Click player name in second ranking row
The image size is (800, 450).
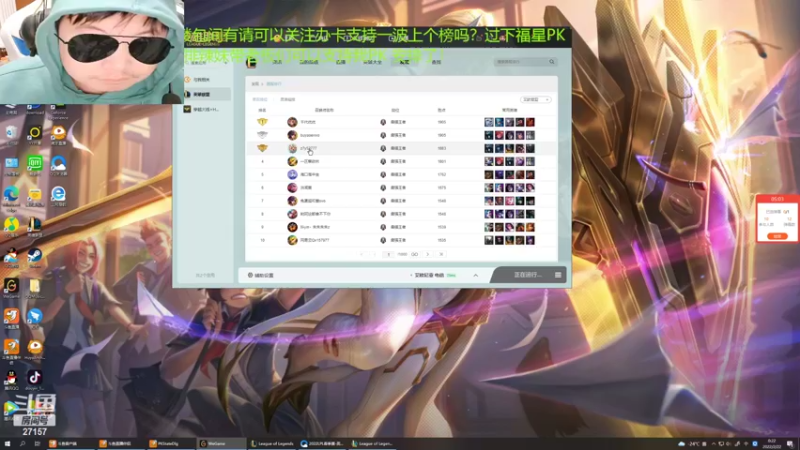coord(310,135)
